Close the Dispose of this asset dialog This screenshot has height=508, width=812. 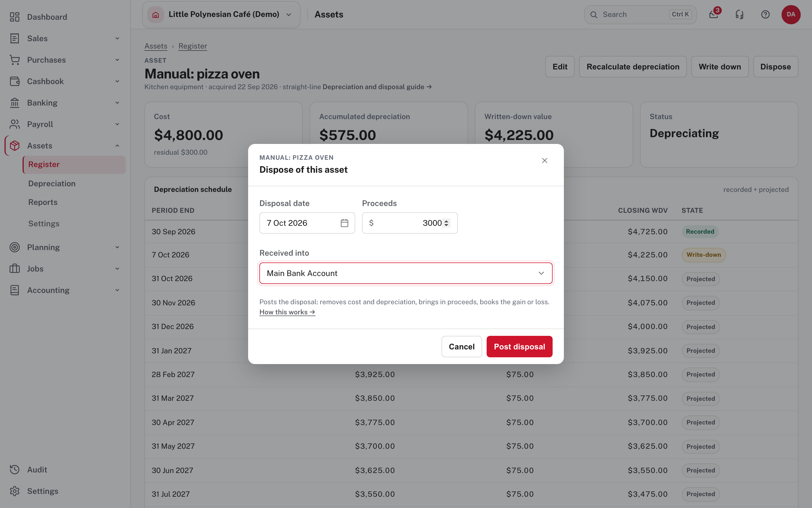(545, 161)
